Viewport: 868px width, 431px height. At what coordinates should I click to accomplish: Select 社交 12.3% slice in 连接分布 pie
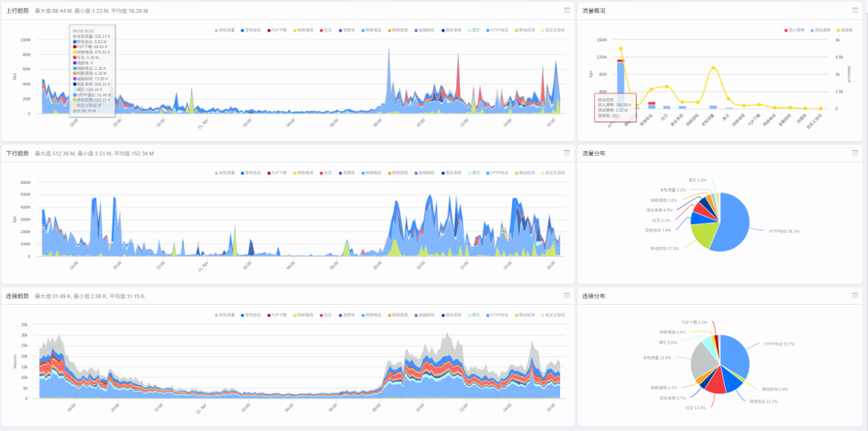(715, 382)
